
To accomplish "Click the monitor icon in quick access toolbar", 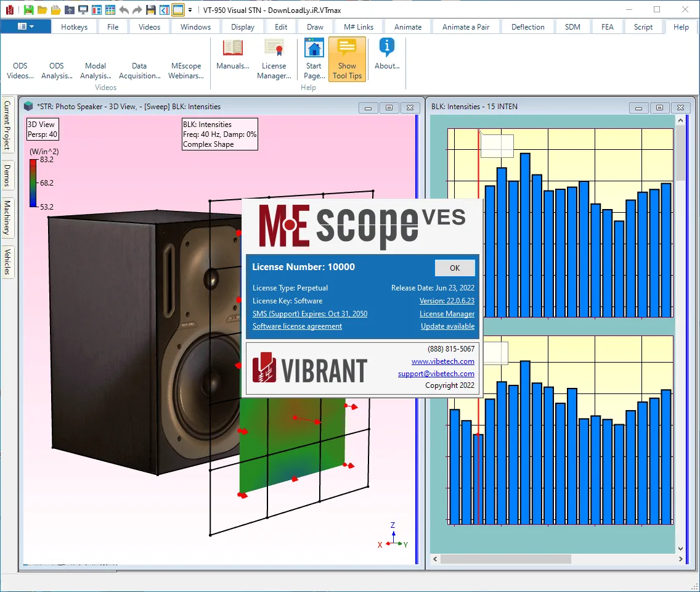I will [x=83, y=9].
